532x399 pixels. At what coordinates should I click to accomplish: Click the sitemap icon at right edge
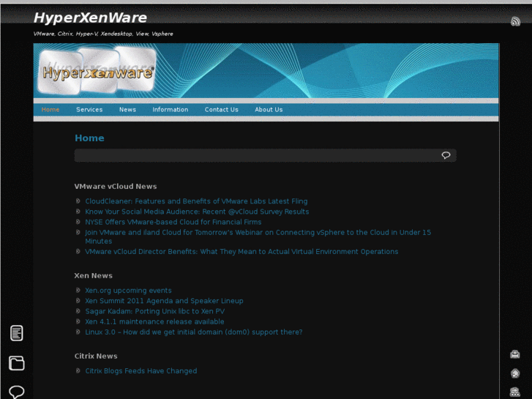515,392
